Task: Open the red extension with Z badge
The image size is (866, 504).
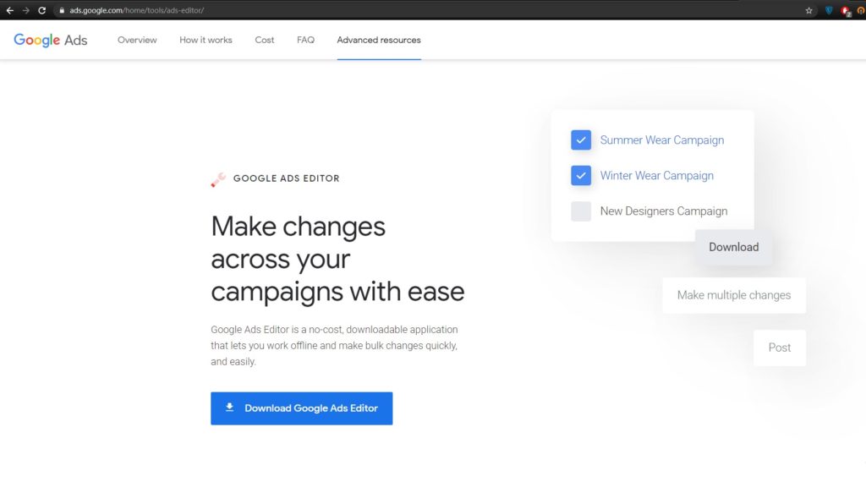Action: pyautogui.click(x=846, y=11)
